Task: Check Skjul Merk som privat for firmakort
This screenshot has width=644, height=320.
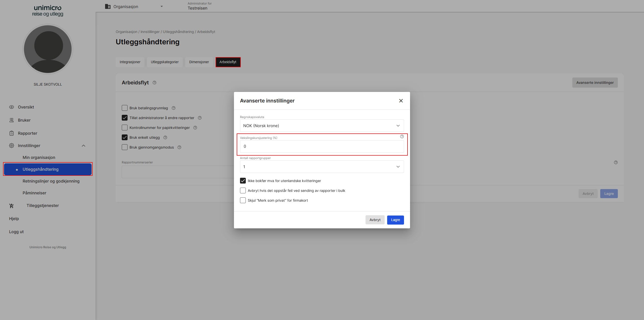Action: 243,200
